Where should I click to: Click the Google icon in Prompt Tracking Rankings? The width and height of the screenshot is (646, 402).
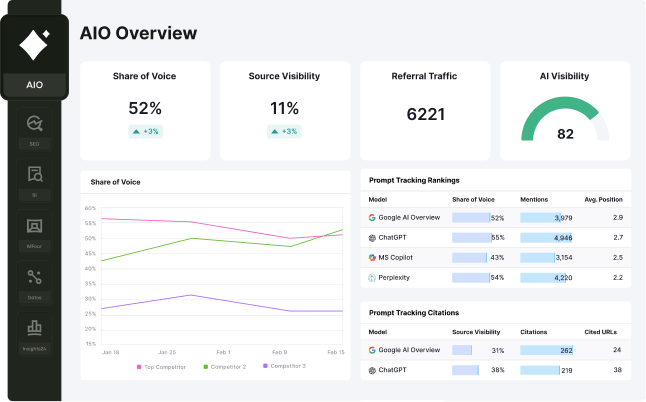coord(372,217)
